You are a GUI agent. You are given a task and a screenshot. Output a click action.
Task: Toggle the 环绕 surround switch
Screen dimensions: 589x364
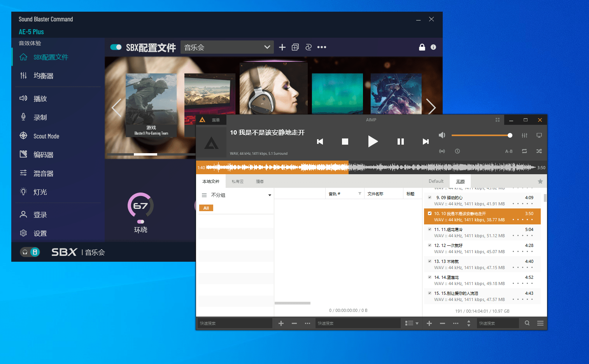(x=141, y=222)
